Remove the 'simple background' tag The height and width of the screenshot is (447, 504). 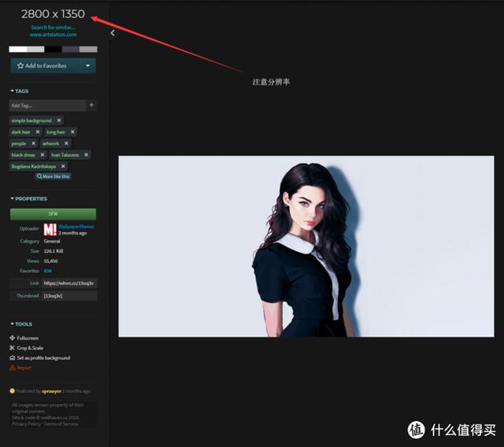pos(59,120)
